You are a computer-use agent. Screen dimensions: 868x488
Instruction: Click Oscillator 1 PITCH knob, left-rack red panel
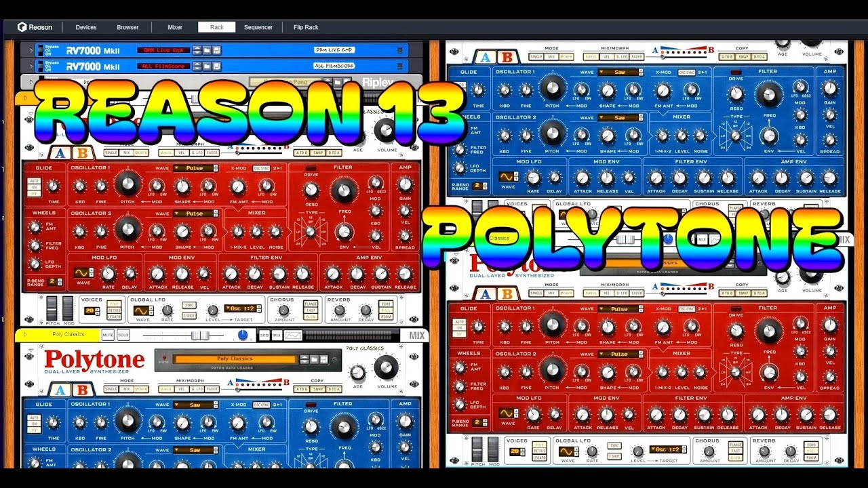[x=127, y=183]
